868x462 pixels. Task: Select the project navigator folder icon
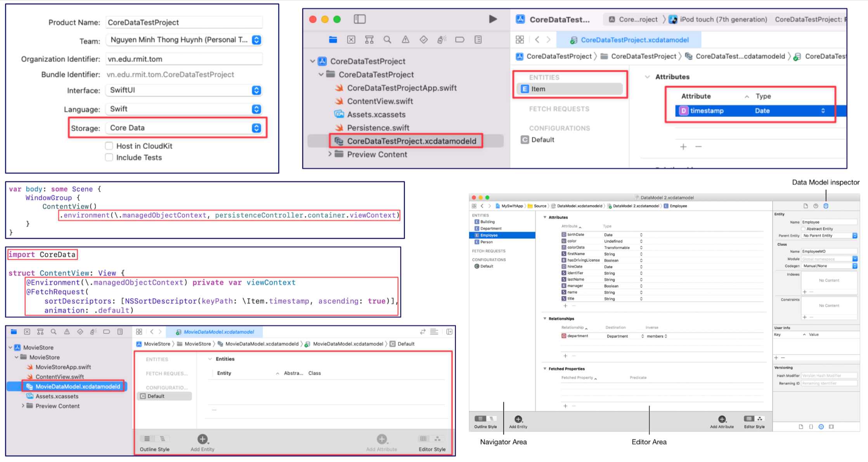click(x=333, y=39)
